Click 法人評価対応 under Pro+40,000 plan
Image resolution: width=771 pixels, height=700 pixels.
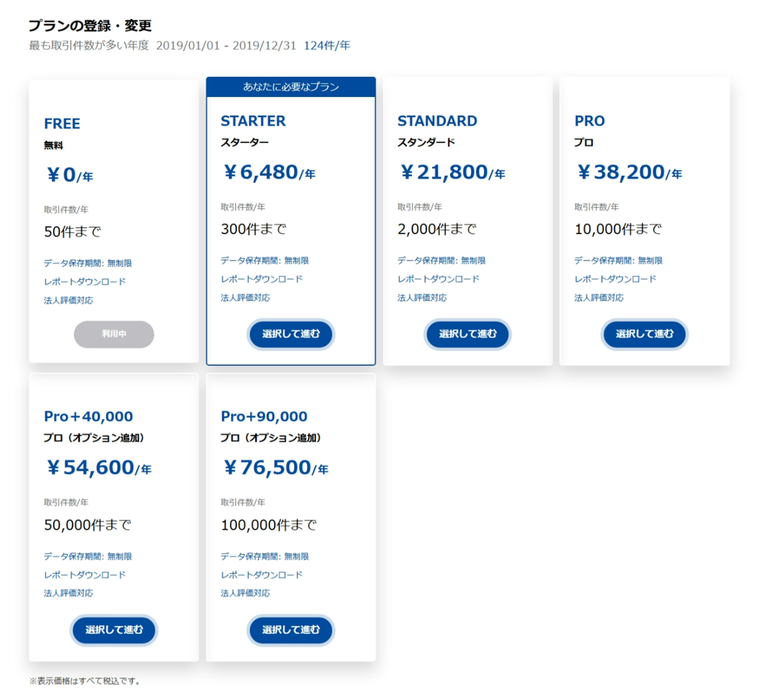(x=69, y=593)
